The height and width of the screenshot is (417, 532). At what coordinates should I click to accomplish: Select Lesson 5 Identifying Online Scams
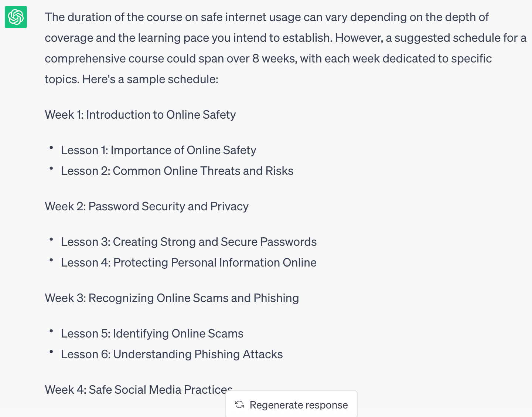click(152, 333)
